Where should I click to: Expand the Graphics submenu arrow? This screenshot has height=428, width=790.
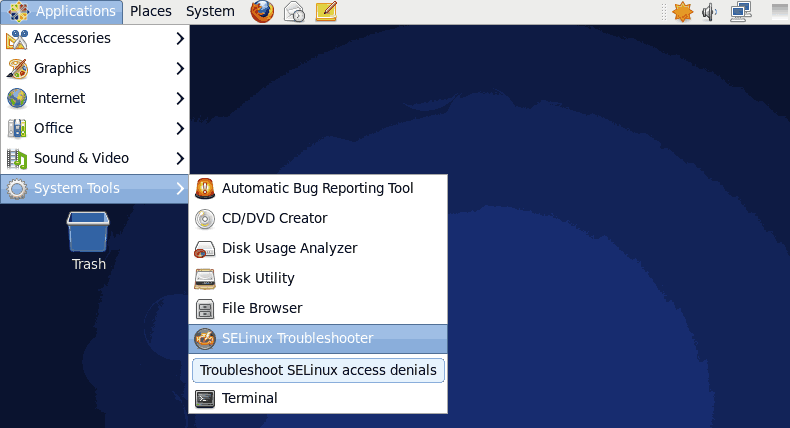[x=180, y=68]
